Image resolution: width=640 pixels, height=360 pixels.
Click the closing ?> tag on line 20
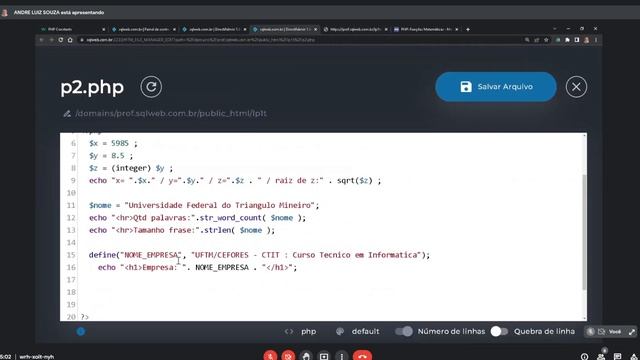(x=84, y=317)
